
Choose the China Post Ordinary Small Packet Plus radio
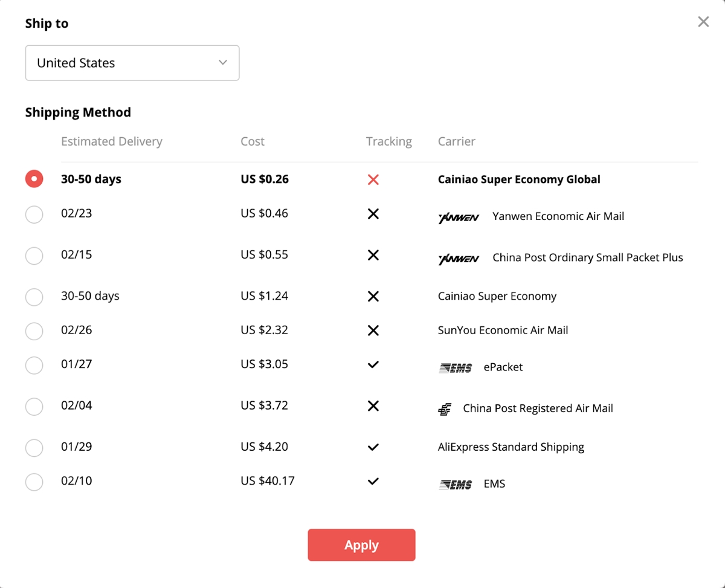click(34, 256)
